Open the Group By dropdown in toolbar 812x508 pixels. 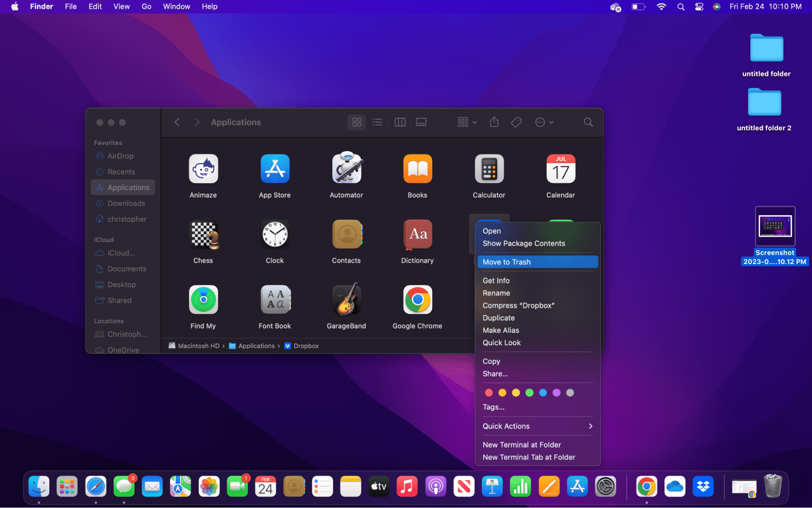(467, 122)
